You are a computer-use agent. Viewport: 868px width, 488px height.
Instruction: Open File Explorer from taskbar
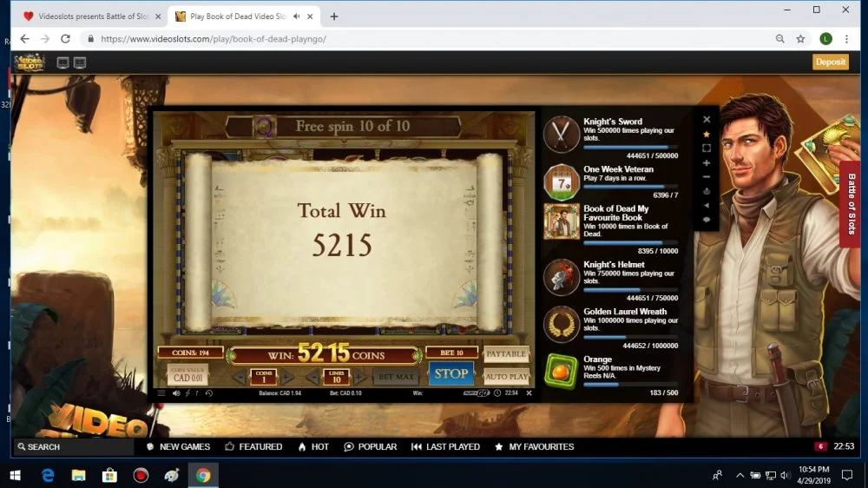pos(79,475)
